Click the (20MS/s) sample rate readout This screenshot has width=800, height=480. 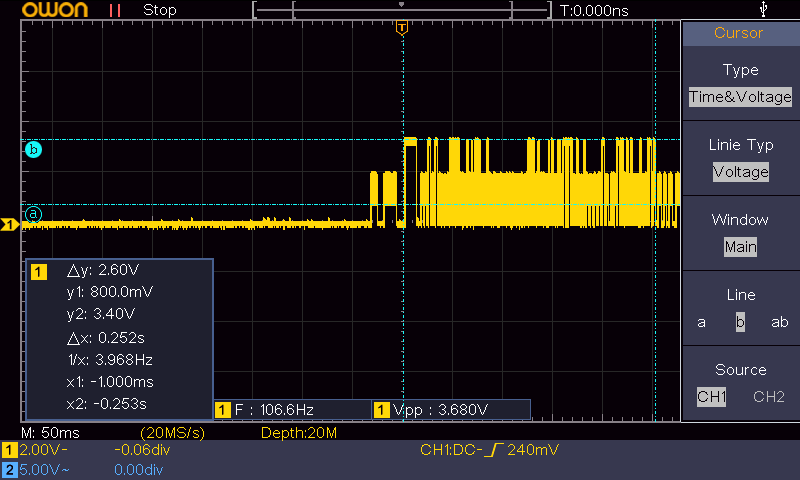click(x=172, y=433)
